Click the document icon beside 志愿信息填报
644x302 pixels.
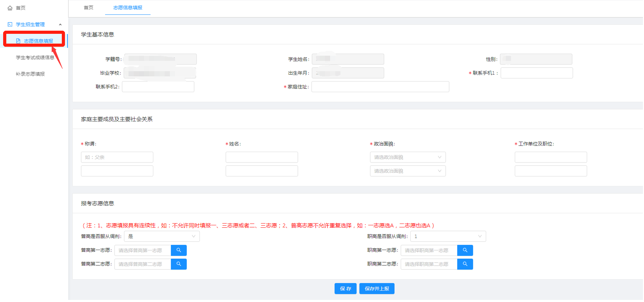[18, 41]
